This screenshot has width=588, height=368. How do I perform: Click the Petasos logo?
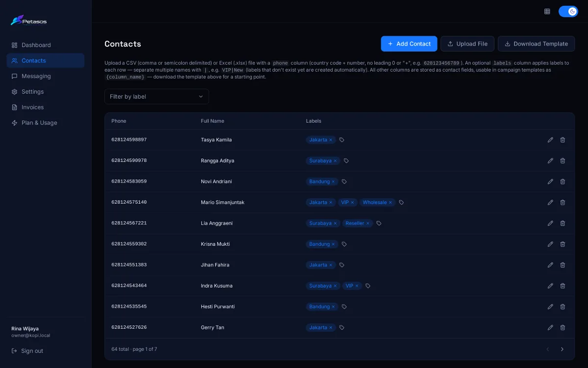(x=28, y=21)
